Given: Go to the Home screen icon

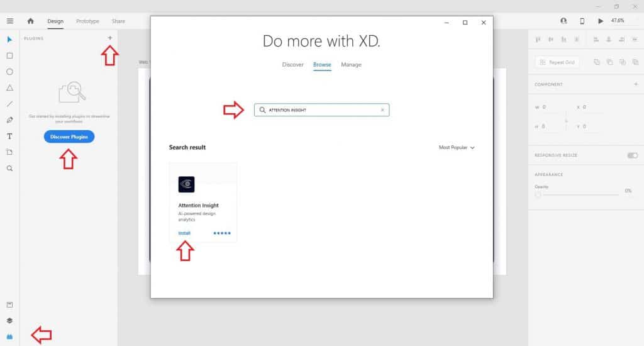Looking at the screenshot, I should click(30, 21).
